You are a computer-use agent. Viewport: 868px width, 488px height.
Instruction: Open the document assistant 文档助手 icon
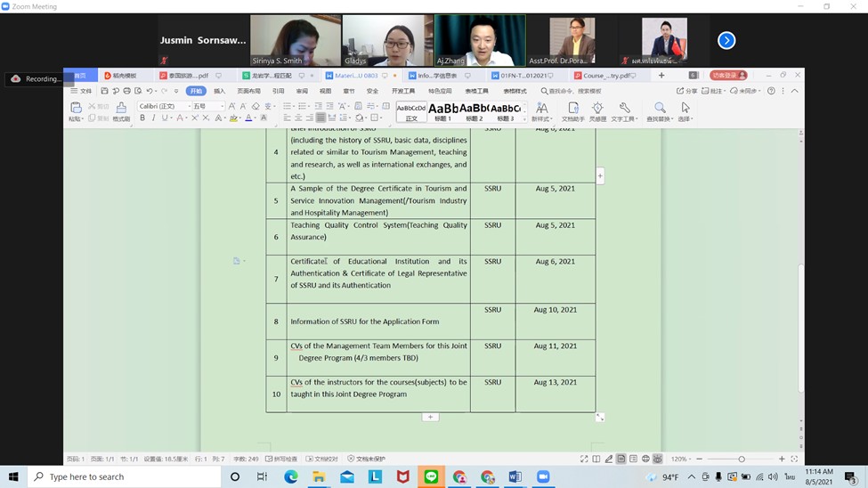tap(572, 109)
